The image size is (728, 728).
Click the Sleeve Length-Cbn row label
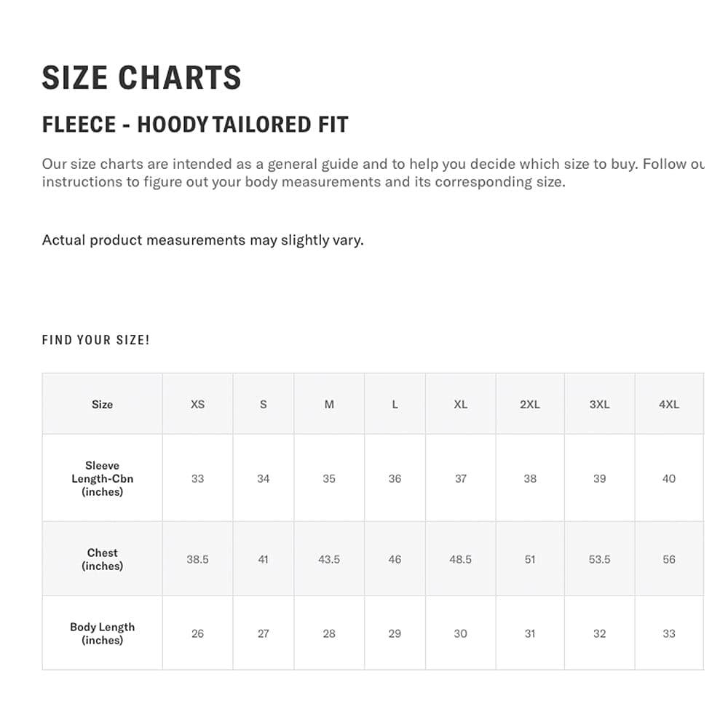tap(103, 478)
